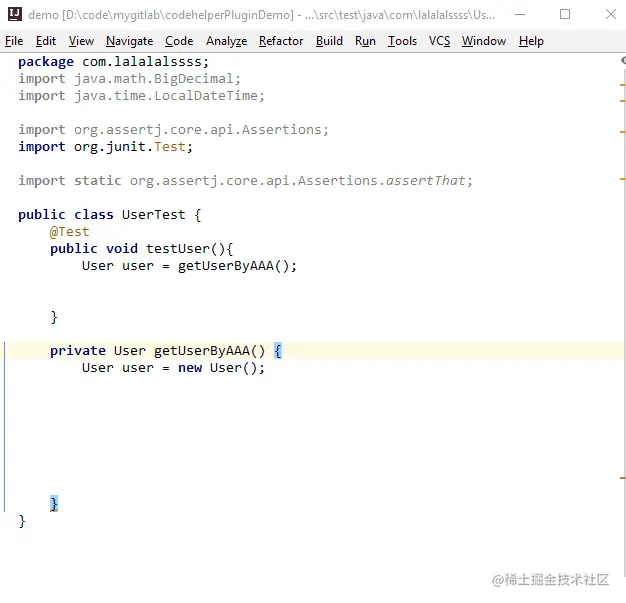
Task: Open the Analyze menu
Action: coord(226,41)
